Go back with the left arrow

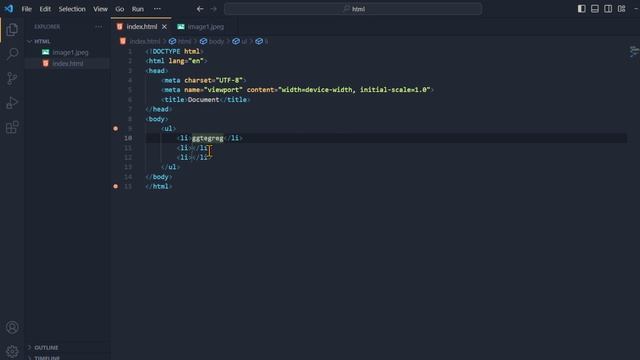click(x=200, y=9)
